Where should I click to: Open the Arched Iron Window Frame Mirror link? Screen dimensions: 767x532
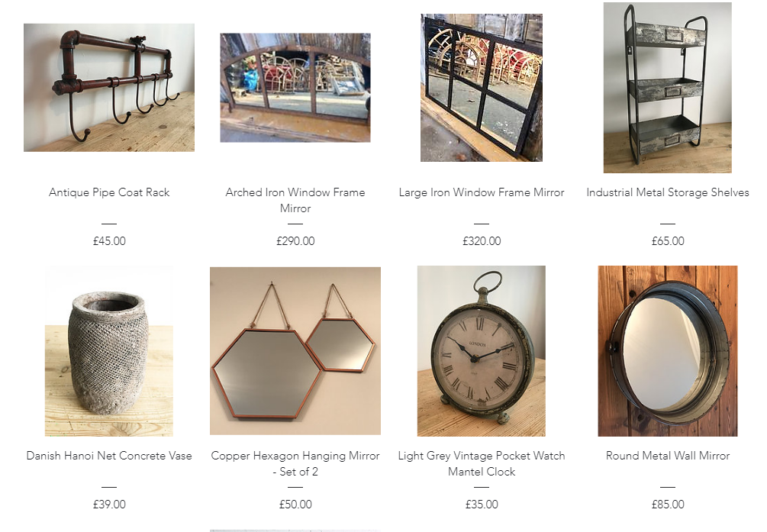[x=295, y=200]
